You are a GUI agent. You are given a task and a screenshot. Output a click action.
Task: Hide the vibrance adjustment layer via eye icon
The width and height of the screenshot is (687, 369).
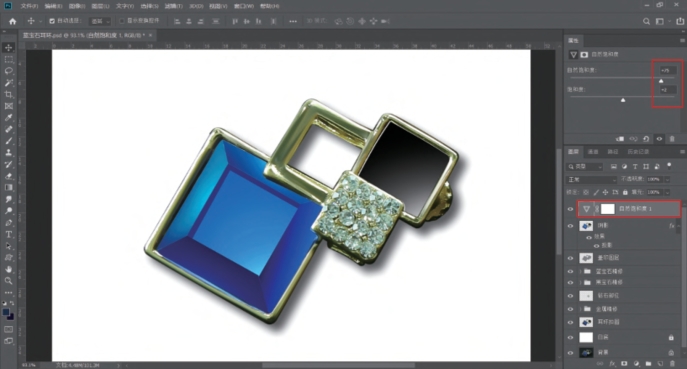570,209
